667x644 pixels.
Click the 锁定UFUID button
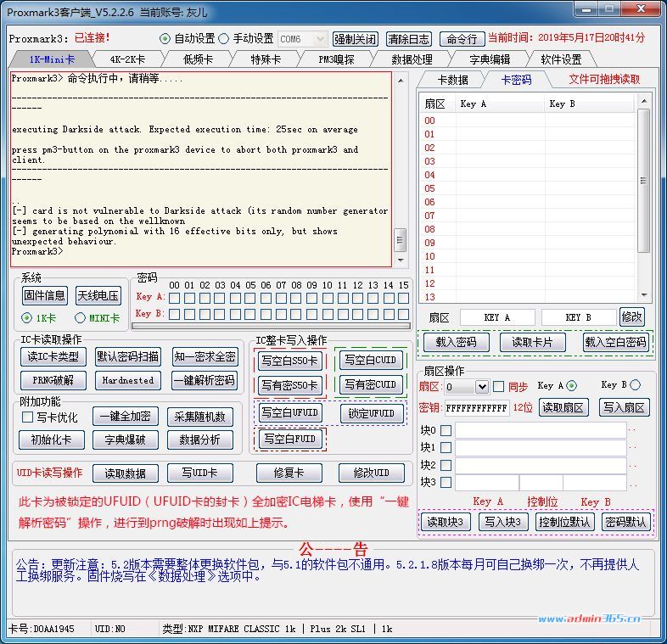tap(372, 413)
